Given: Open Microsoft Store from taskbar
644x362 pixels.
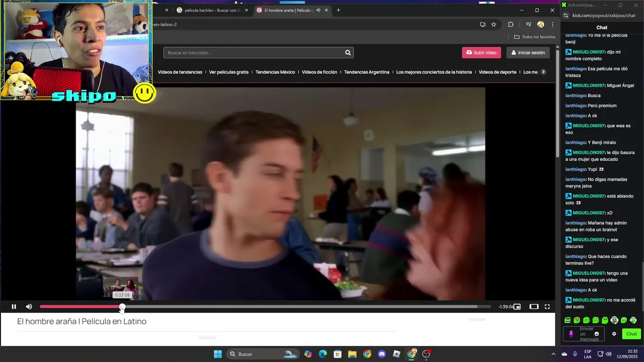Looking at the screenshot, I should click(338, 354).
